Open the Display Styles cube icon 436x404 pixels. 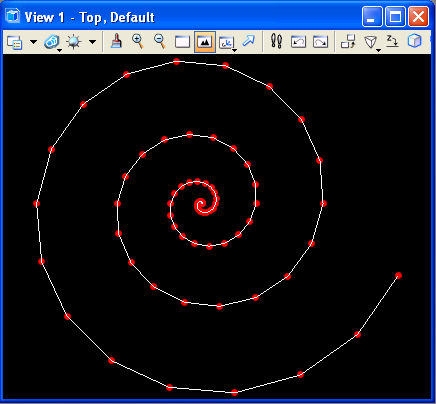point(52,42)
